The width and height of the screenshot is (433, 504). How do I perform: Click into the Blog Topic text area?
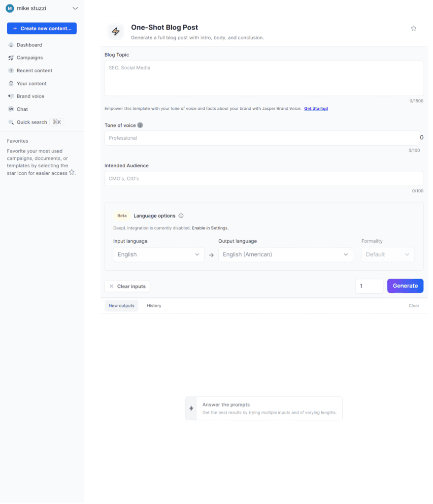[264, 78]
